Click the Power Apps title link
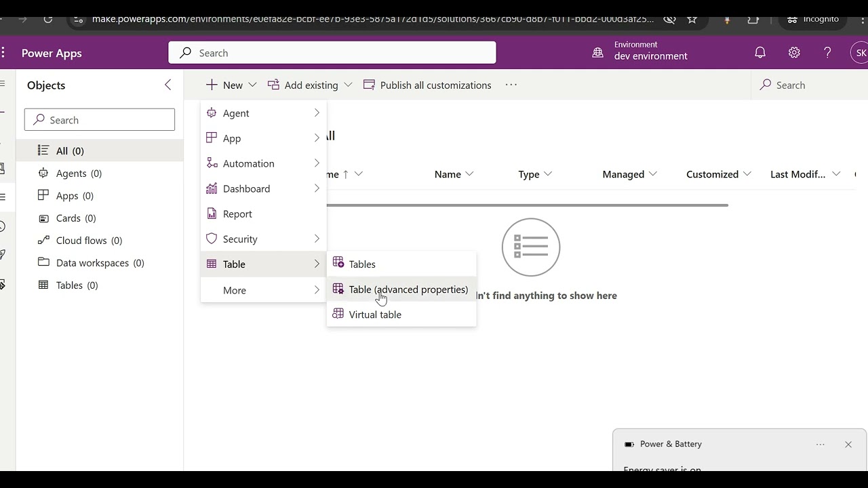This screenshot has width=868, height=488. pos(52,53)
